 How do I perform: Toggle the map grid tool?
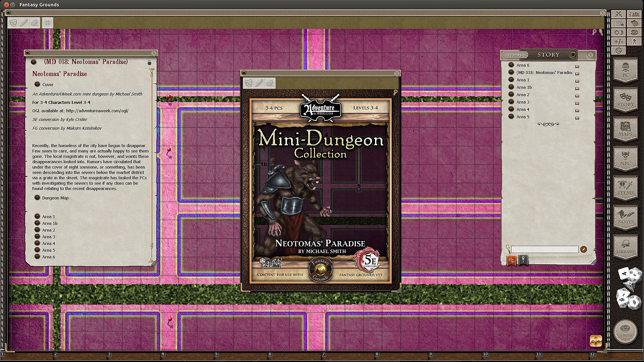coord(48,23)
